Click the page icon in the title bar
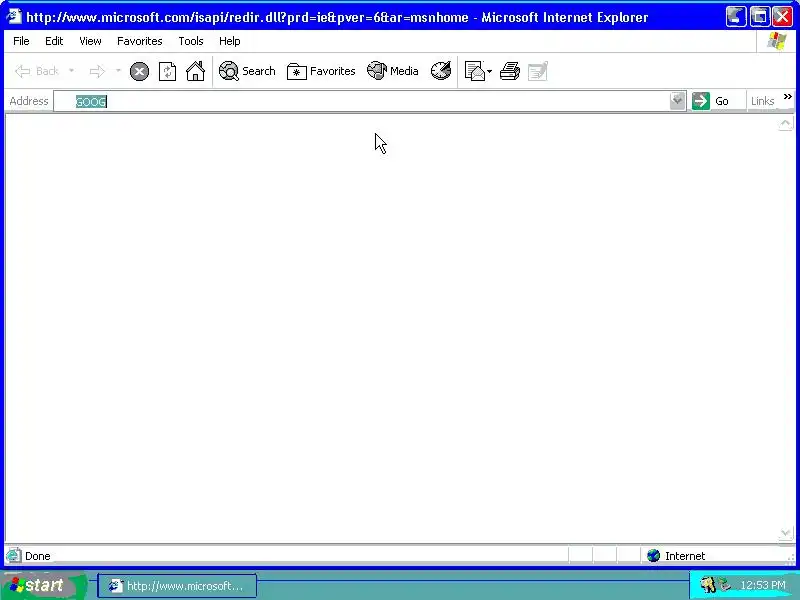 tap(14, 16)
